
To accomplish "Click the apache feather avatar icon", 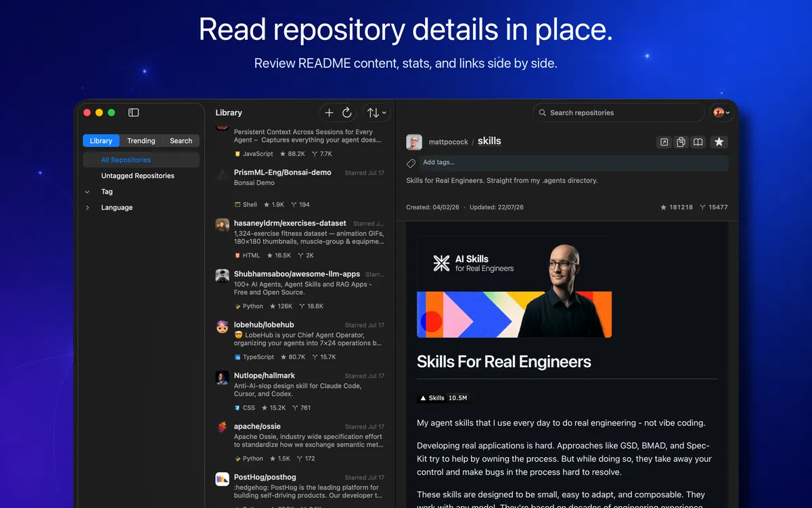I will [x=222, y=428].
